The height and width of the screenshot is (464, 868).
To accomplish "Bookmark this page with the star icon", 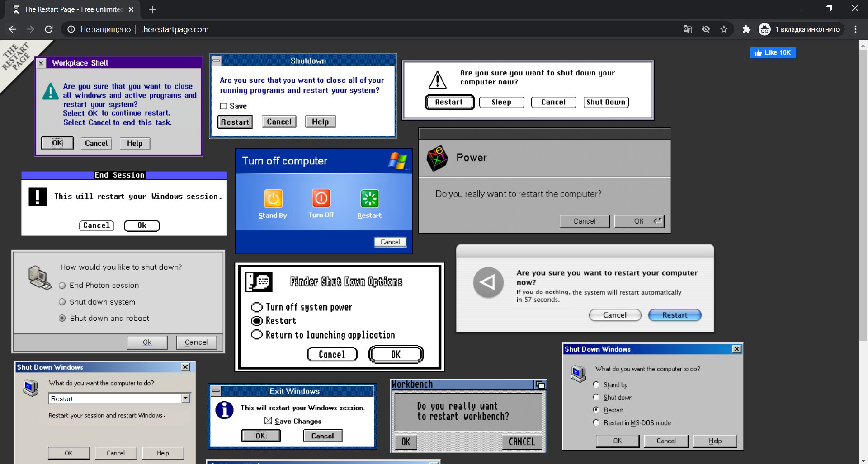I will (x=724, y=29).
